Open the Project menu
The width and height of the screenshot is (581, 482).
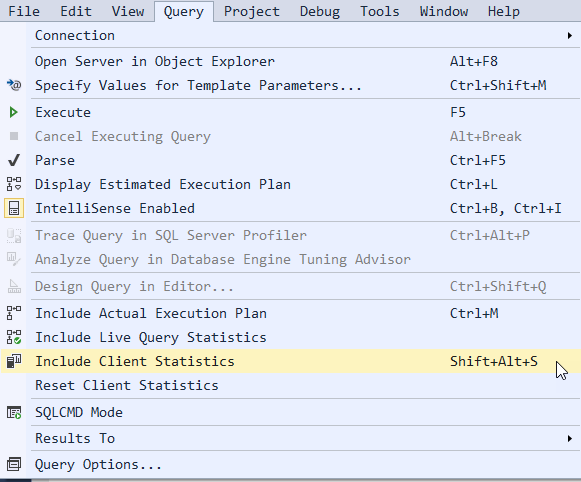[x=252, y=11]
